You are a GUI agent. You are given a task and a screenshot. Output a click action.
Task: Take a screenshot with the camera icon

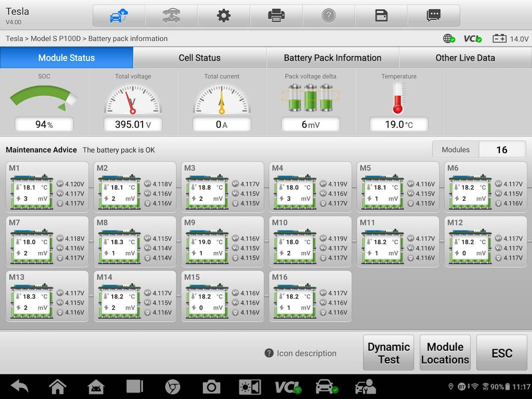coord(211,387)
